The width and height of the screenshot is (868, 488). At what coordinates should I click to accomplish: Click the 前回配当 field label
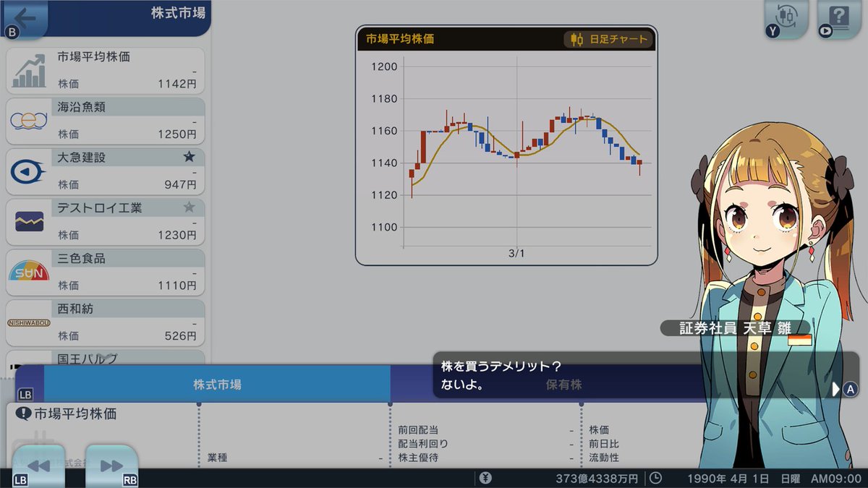click(x=418, y=429)
